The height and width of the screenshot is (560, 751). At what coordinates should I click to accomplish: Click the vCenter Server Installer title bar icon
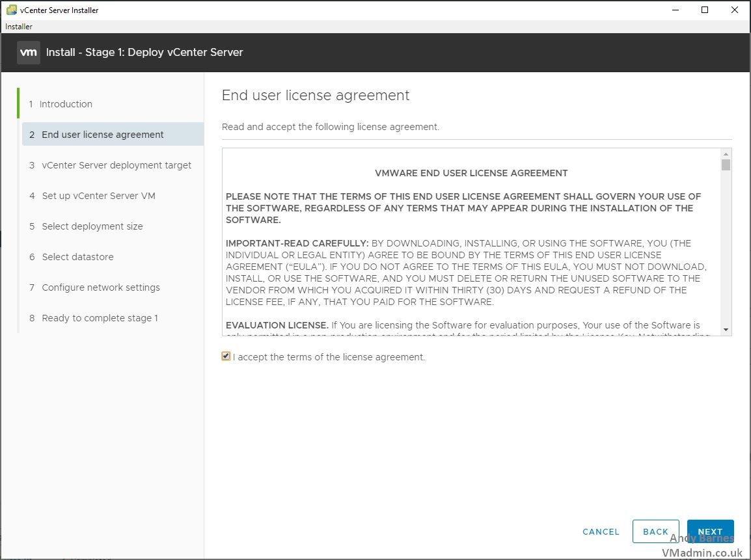coord(12,10)
